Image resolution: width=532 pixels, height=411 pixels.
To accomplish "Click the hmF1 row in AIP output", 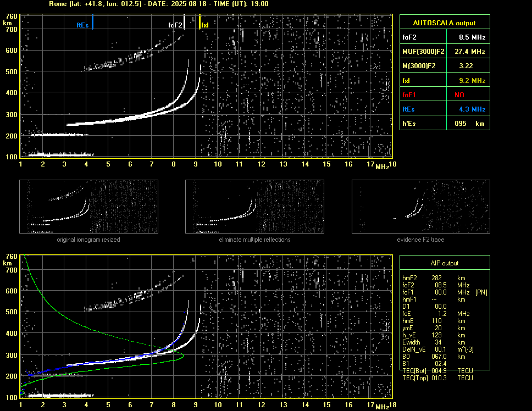I will [x=434, y=299].
